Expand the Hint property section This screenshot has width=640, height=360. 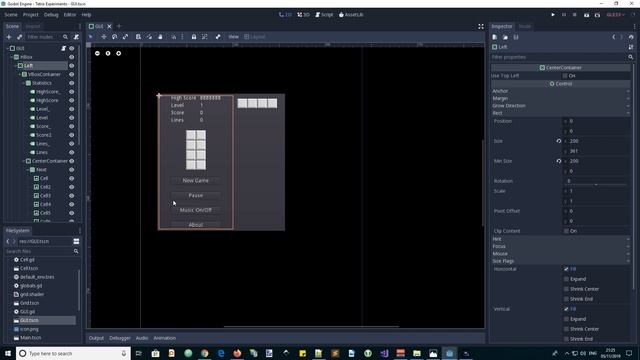tap(560, 239)
